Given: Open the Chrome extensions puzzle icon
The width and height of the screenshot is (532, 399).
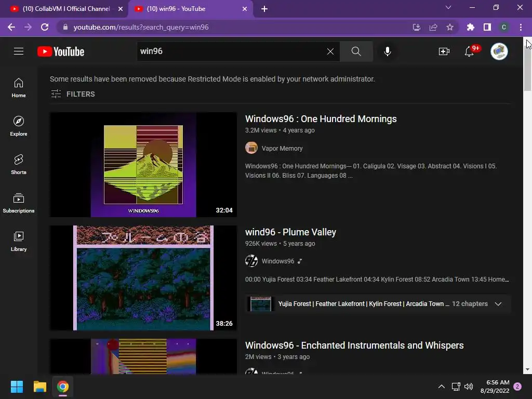Looking at the screenshot, I should (471, 27).
